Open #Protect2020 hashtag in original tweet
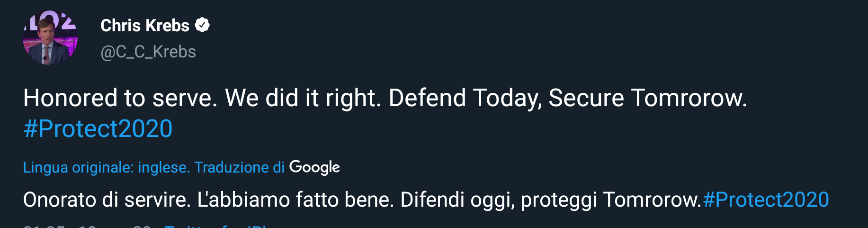The height and width of the screenshot is (228, 868). coord(98,129)
